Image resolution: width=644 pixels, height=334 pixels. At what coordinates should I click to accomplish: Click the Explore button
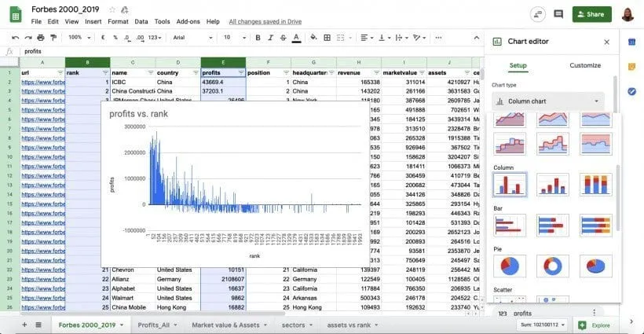593,325
